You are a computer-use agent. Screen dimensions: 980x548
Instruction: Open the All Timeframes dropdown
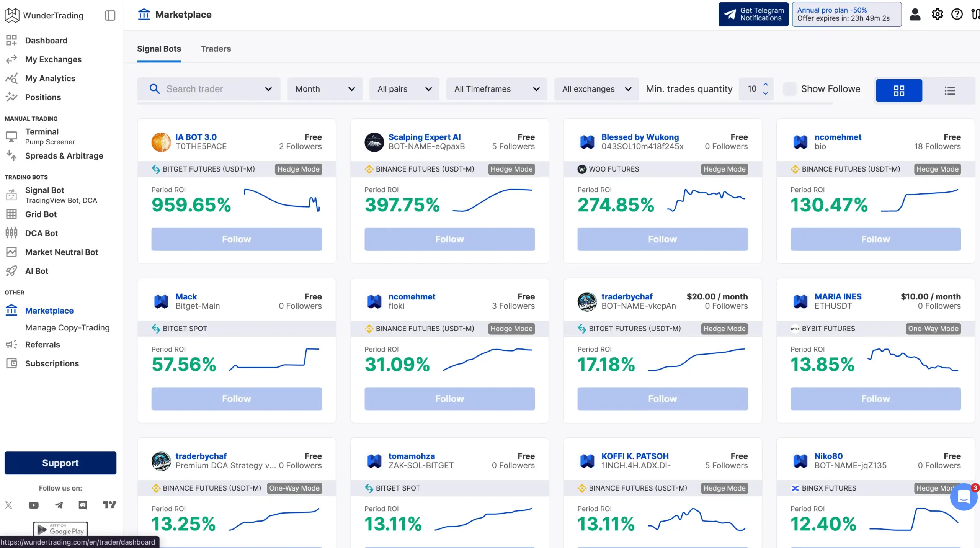[497, 89]
